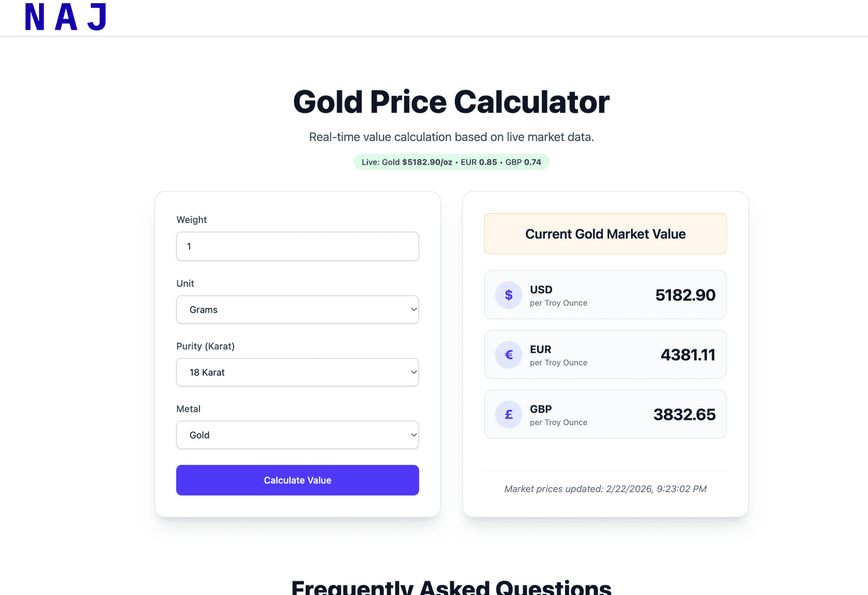Open the Purity dropdown showing 18 Karat
868x595 pixels.
[297, 372]
